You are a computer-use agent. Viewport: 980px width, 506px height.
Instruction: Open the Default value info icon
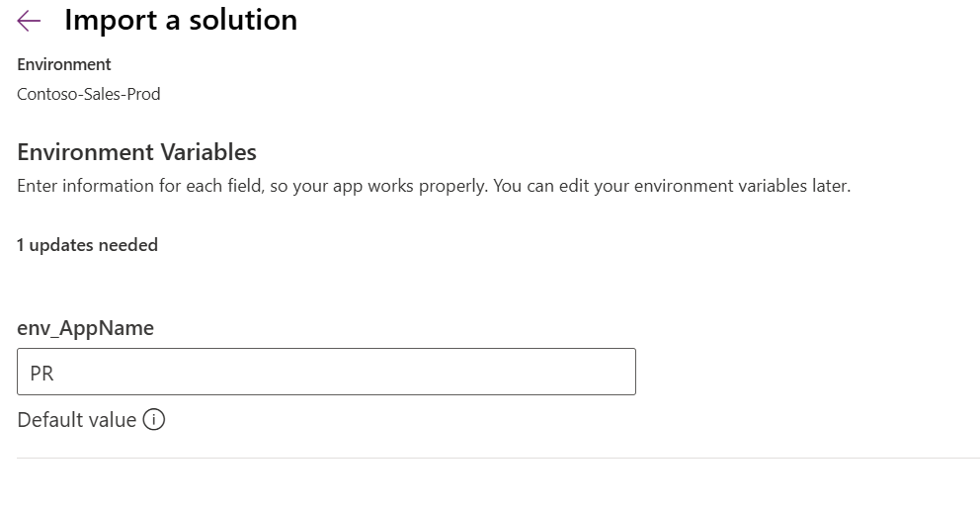(x=154, y=420)
